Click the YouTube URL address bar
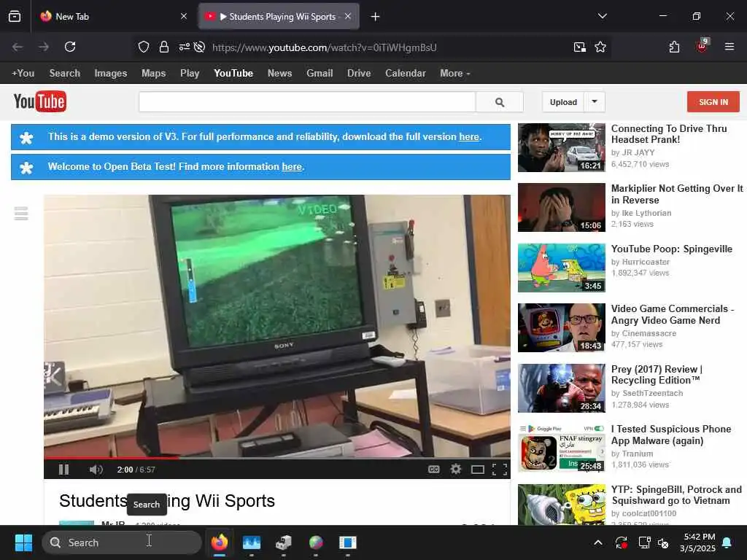The image size is (747, 560). 324,47
